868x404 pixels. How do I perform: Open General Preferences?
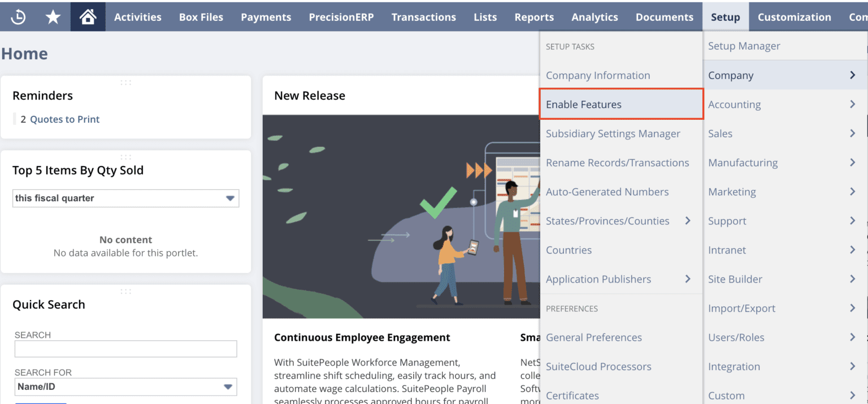594,337
